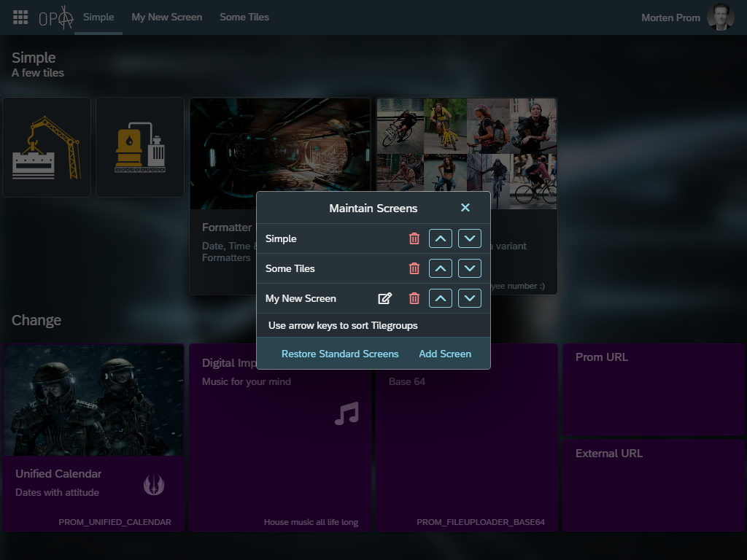Click Restore Standard Screens button
Image resolution: width=747 pixels, height=560 pixels.
click(x=340, y=354)
